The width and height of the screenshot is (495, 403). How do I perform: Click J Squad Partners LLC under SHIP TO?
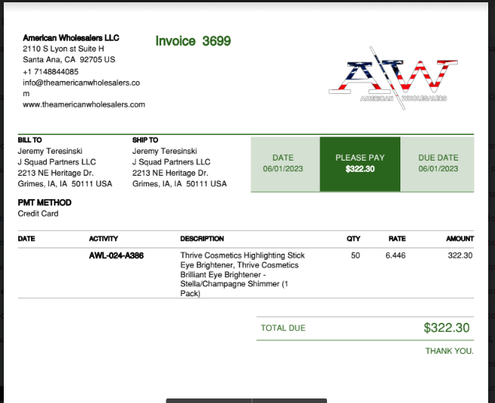[x=171, y=162]
